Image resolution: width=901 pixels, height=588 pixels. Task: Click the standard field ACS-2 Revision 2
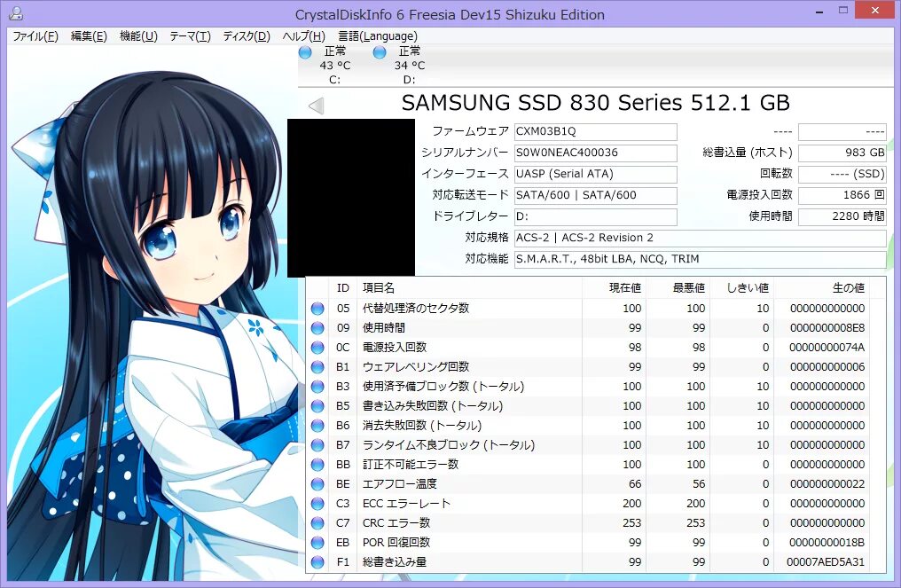(x=700, y=238)
